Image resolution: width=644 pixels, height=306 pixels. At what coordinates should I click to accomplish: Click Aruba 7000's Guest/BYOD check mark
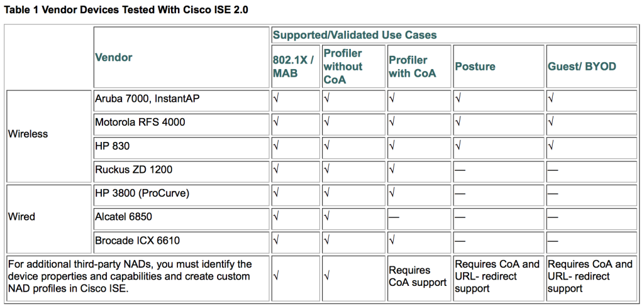[552, 99]
